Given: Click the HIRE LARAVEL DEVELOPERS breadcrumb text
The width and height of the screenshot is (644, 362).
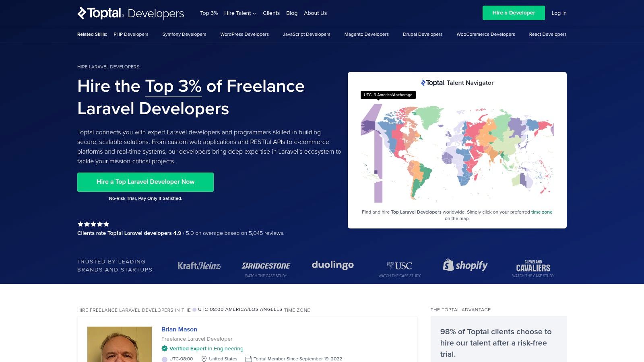Looking at the screenshot, I should [x=108, y=67].
